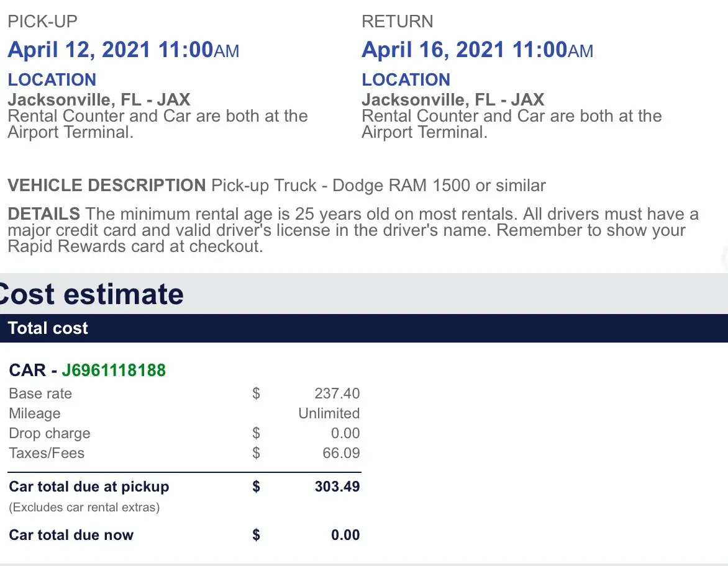Click the VEHICLE DESCRIPTION label
This screenshot has width=728, height=566.
[x=106, y=186]
